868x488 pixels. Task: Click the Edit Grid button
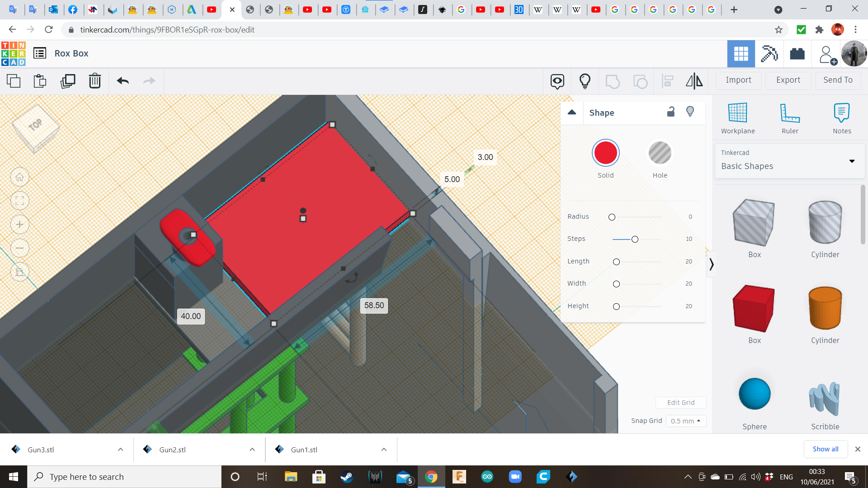pyautogui.click(x=680, y=403)
